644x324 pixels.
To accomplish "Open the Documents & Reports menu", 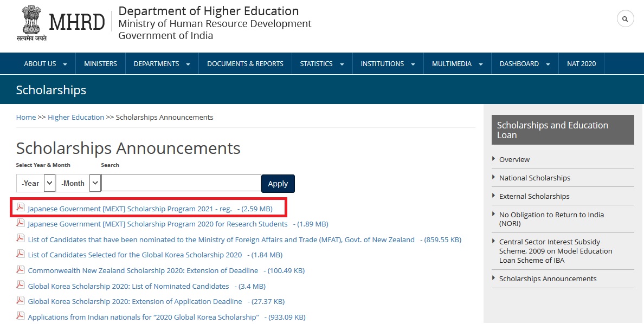I will click(245, 64).
